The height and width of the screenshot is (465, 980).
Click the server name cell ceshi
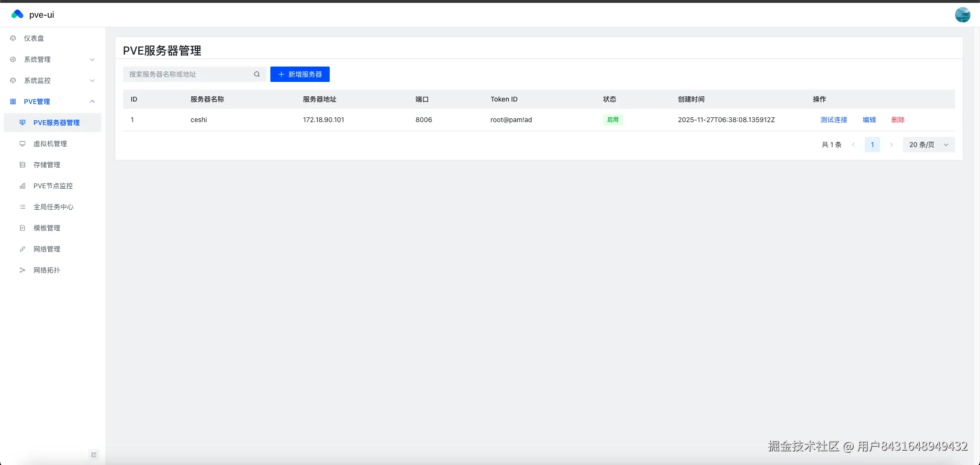pyautogui.click(x=199, y=120)
